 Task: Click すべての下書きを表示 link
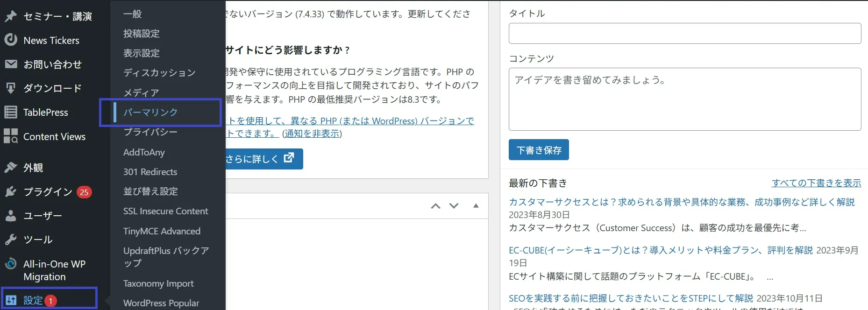816,183
